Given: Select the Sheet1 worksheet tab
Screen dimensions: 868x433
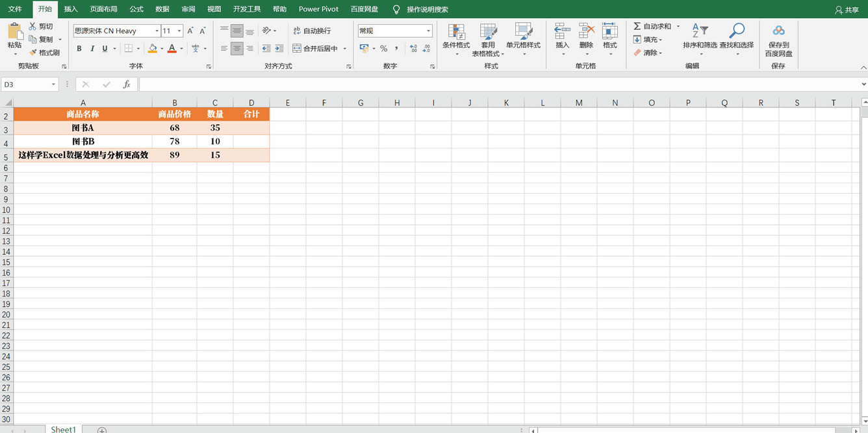Looking at the screenshot, I should click(x=63, y=429).
